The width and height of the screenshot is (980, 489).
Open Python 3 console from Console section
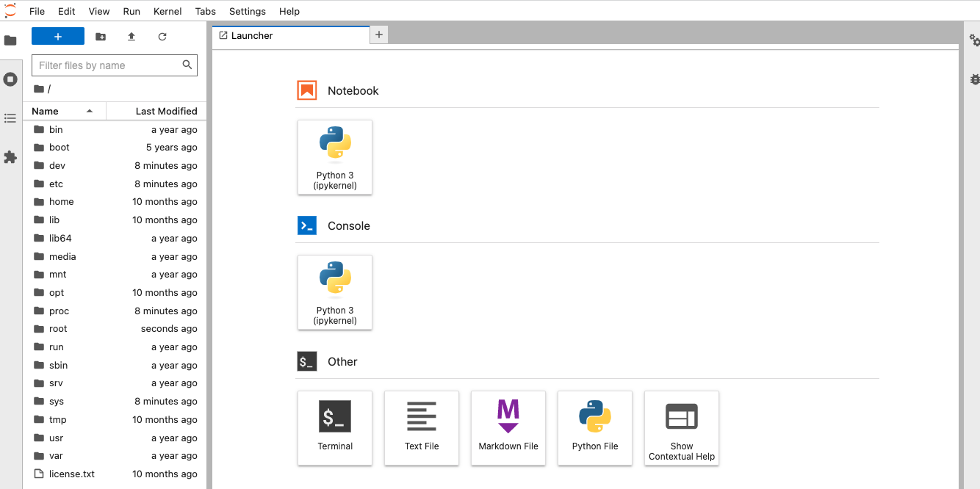click(335, 292)
